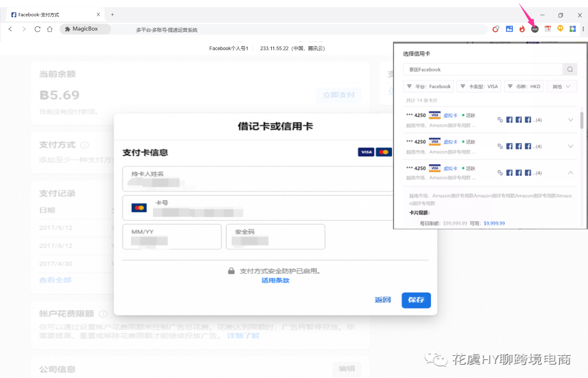Viewport: 588px width, 378px height.
Task: Open the 其他 filter dropdown
Action: (562, 86)
